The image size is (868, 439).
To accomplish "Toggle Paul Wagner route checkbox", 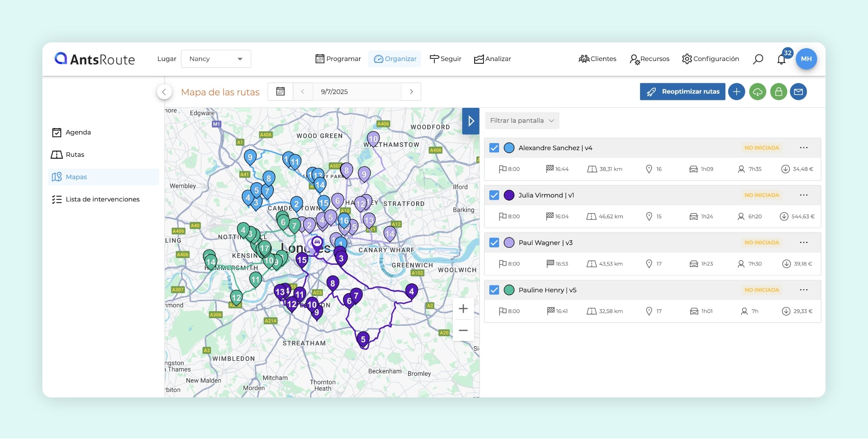I will click(494, 242).
